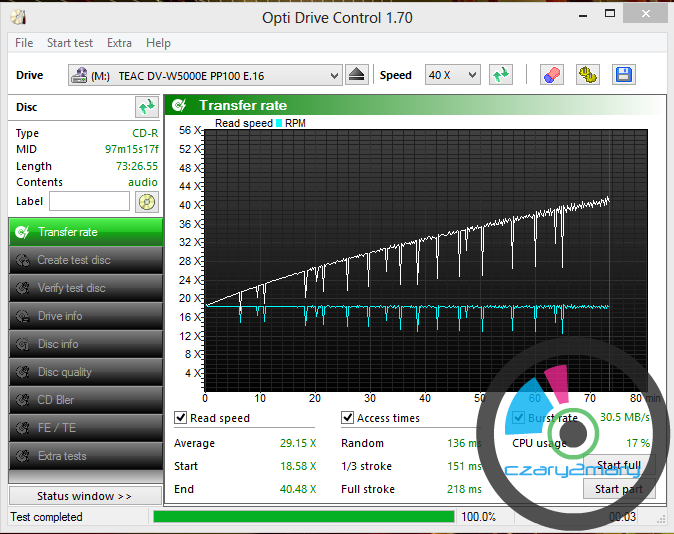Click the Start part button
Viewport: 674px width, 534px height.
click(x=618, y=489)
